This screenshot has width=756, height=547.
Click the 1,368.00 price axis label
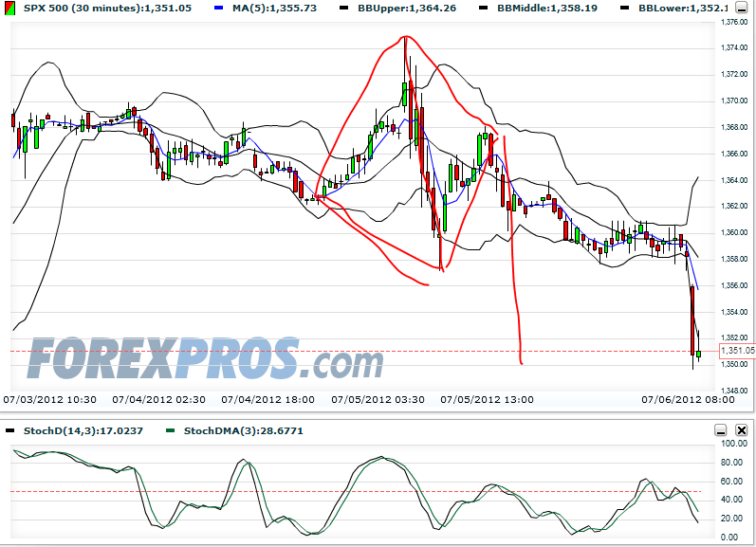tap(734, 127)
